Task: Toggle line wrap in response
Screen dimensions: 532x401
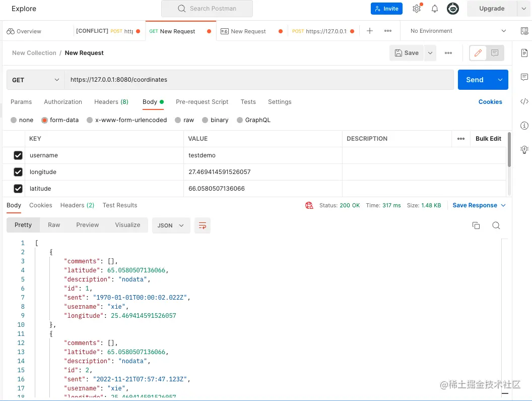Action: tap(202, 225)
